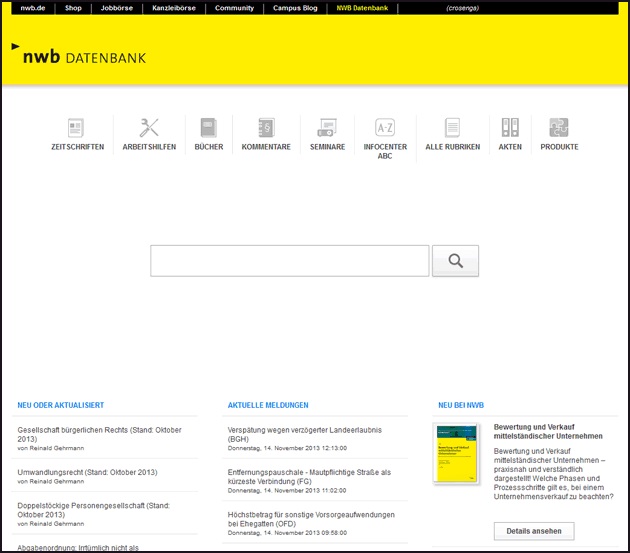Show the Alle Rubriken icon

click(452, 128)
